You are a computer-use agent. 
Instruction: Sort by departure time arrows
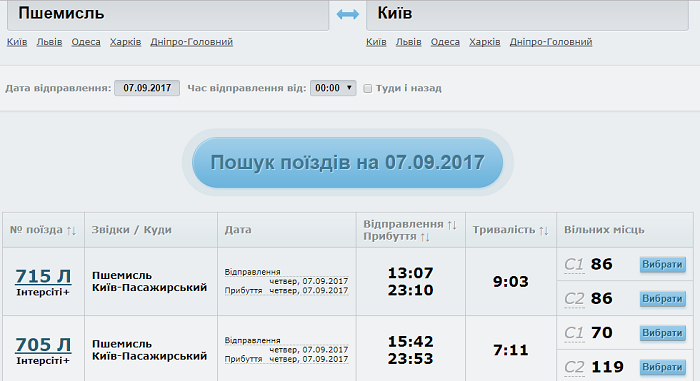click(452, 225)
